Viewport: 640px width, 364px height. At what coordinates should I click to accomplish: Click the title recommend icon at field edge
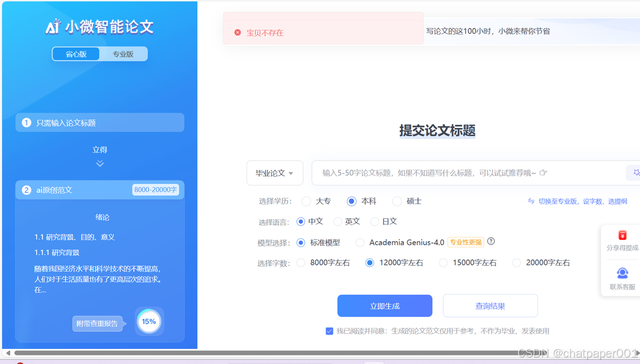pos(635,172)
